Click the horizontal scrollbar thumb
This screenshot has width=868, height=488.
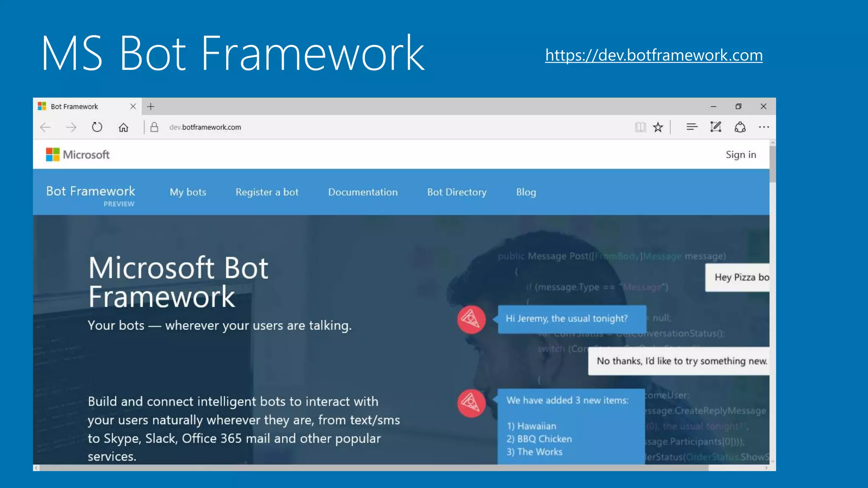[x=374, y=468]
